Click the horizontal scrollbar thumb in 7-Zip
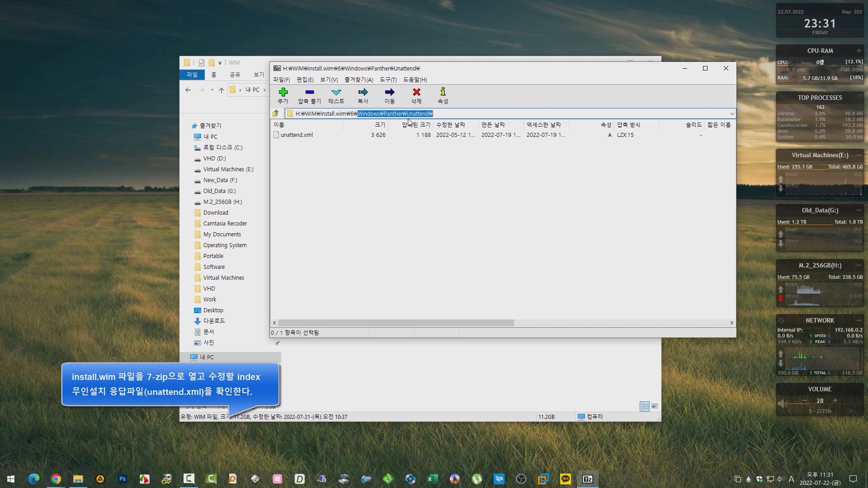Image resolution: width=868 pixels, height=488 pixels. click(396, 323)
